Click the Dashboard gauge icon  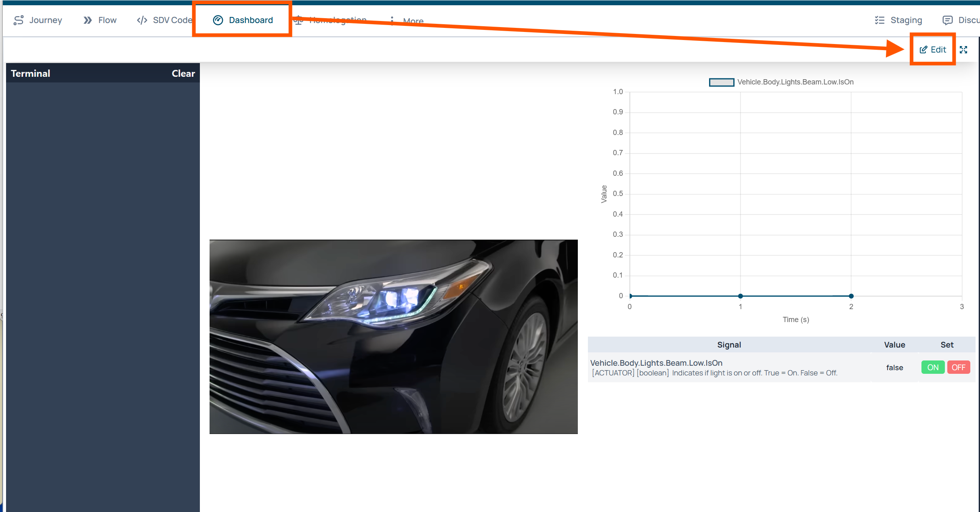click(x=218, y=20)
